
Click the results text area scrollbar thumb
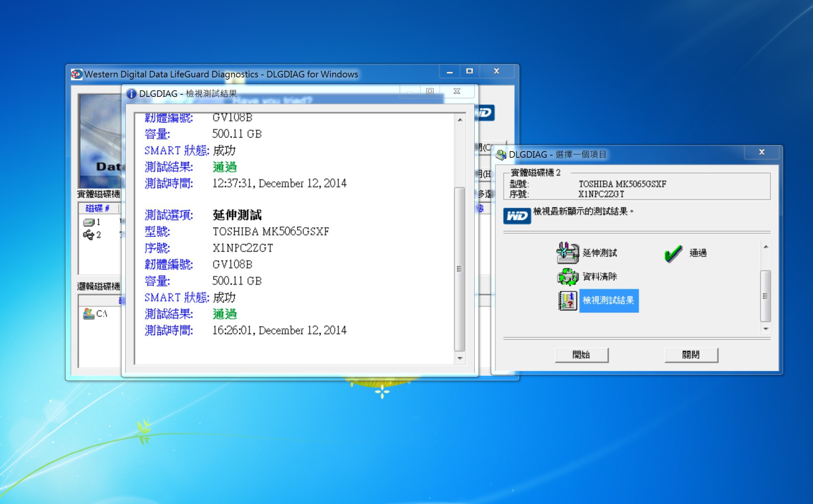coord(459,269)
